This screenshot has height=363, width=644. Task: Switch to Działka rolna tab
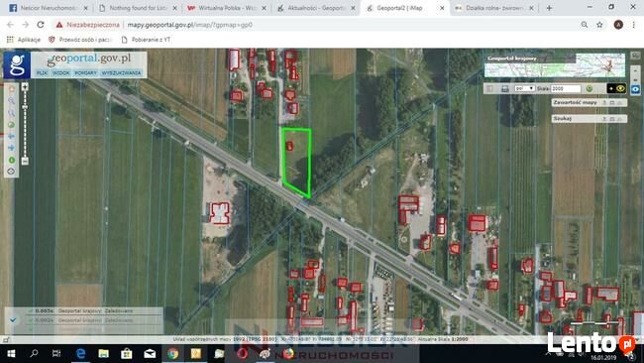(x=494, y=8)
